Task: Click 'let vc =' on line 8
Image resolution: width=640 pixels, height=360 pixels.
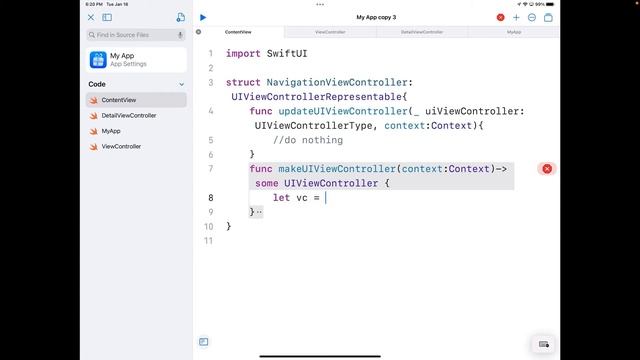Action: pos(296,198)
